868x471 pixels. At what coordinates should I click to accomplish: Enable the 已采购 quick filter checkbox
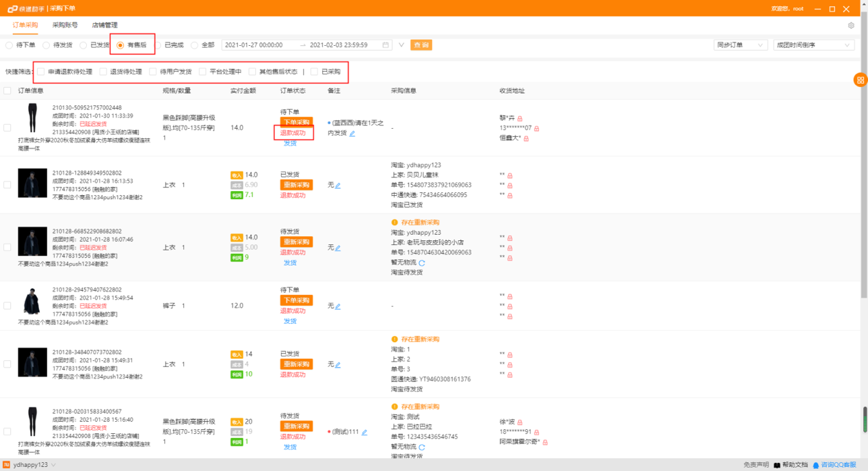click(315, 72)
